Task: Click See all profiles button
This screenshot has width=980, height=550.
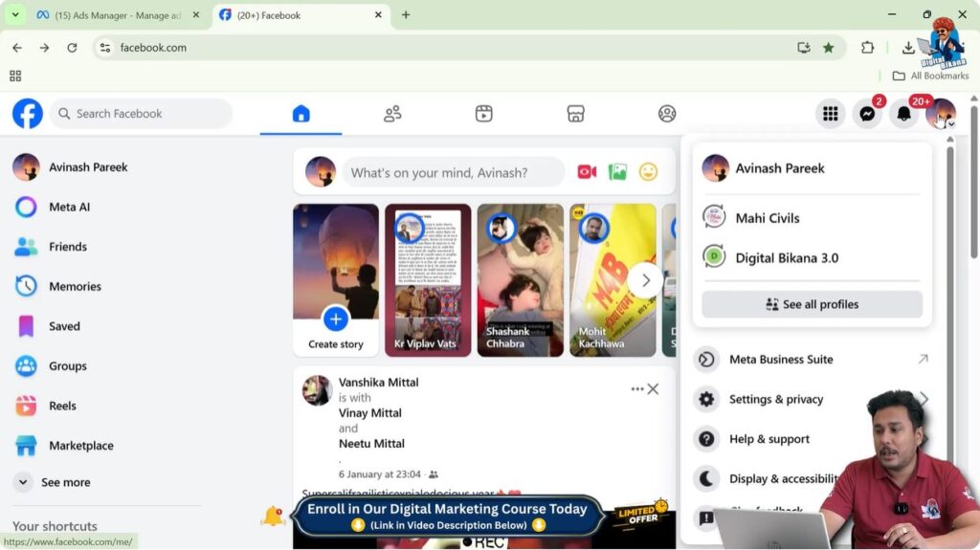Action: 812,304
